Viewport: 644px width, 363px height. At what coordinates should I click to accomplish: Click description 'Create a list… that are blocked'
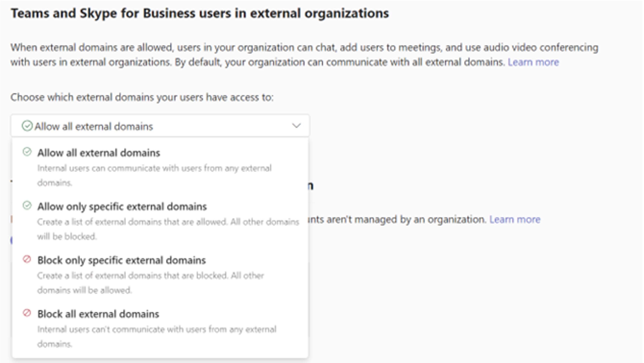150,276
